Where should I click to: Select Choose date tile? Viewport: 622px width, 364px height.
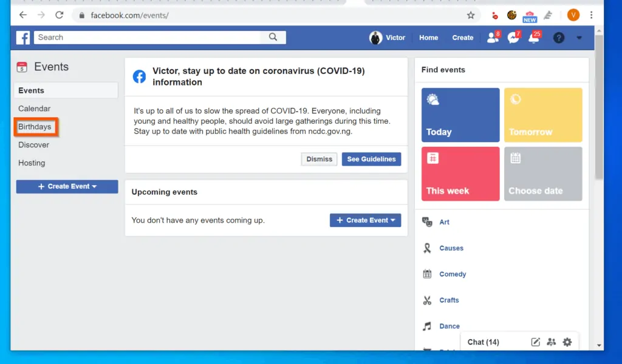tap(543, 174)
